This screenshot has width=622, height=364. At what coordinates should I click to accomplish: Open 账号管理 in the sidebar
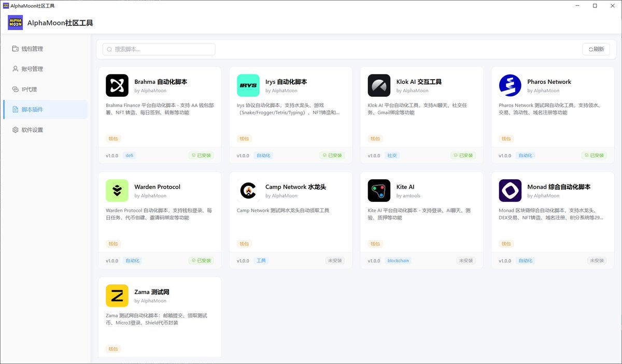[45, 69]
